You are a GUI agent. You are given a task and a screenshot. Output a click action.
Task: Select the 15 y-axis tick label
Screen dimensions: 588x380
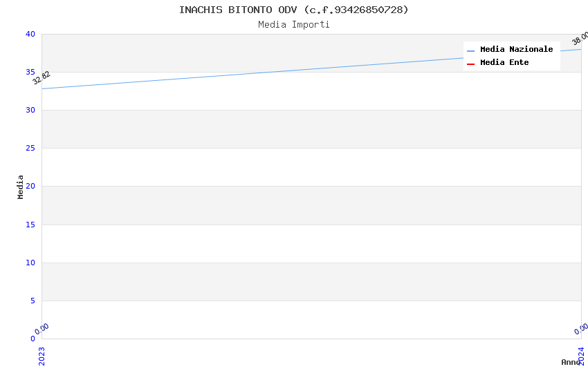pos(30,225)
